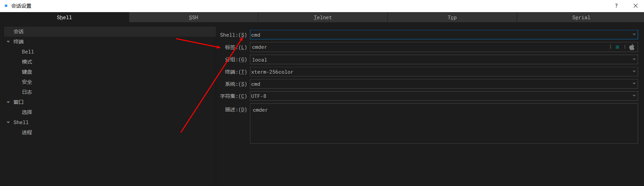The width and height of the screenshot is (644, 186).
Task: Click the Apple logo icon in label field
Action: (632, 47)
